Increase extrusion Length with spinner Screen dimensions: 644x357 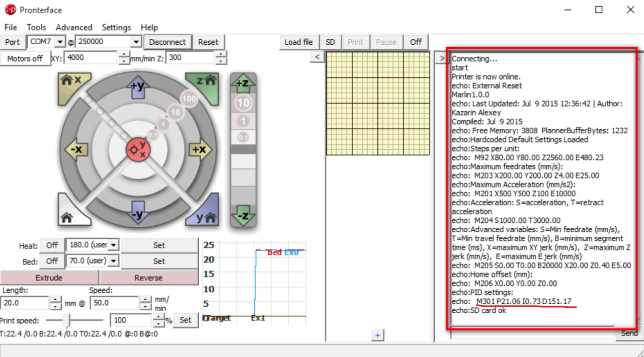tap(55, 300)
